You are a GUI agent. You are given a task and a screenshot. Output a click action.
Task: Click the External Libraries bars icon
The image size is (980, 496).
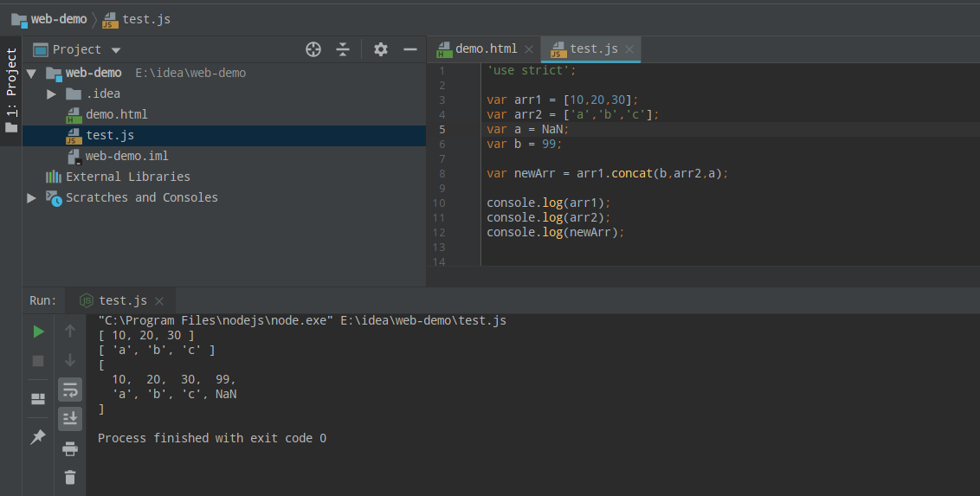click(54, 177)
